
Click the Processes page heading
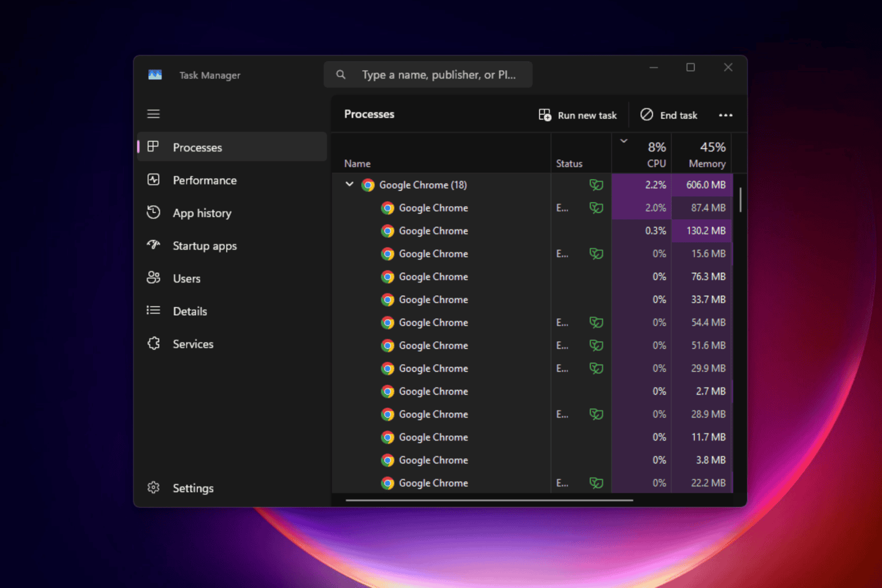369,114
